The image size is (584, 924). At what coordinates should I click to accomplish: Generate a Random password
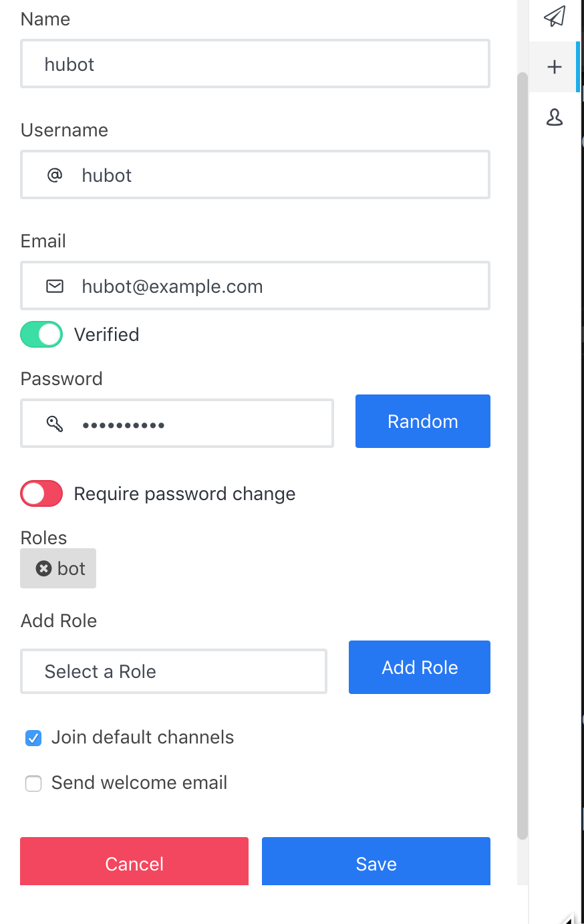point(422,421)
